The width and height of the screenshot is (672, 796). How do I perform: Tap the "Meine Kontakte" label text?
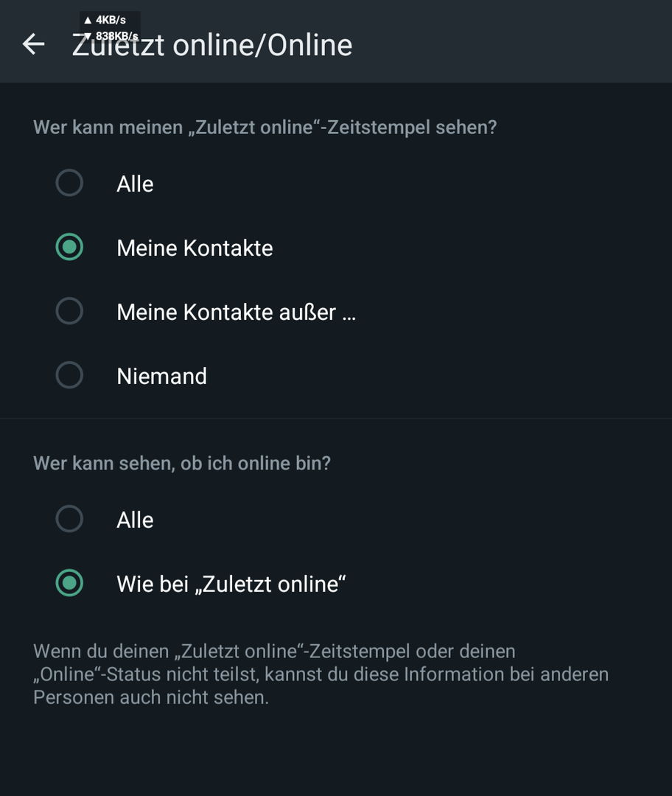195,248
